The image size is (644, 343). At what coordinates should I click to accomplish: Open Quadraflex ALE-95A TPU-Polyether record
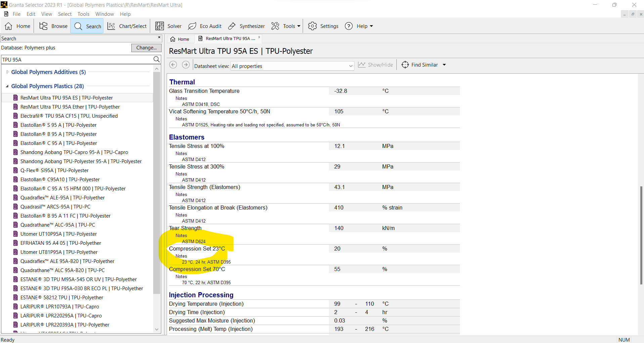click(x=62, y=197)
